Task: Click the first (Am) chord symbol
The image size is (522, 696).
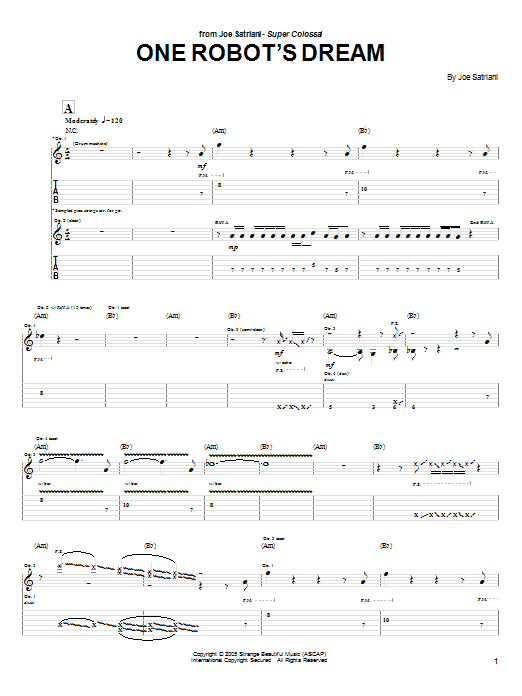Action: 219,130
